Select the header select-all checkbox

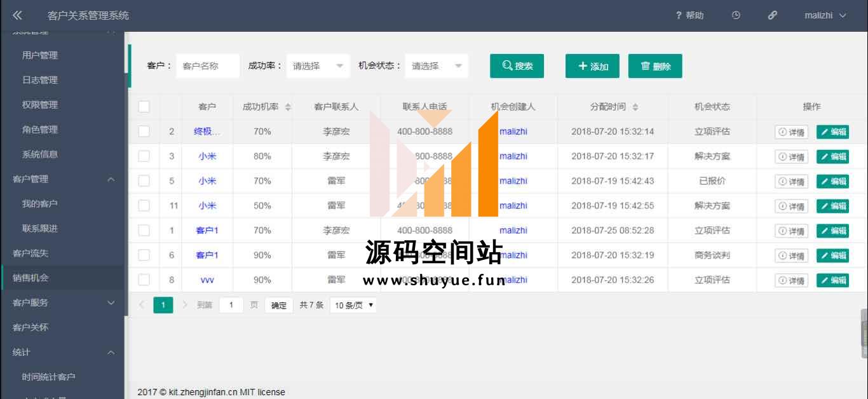144,107
